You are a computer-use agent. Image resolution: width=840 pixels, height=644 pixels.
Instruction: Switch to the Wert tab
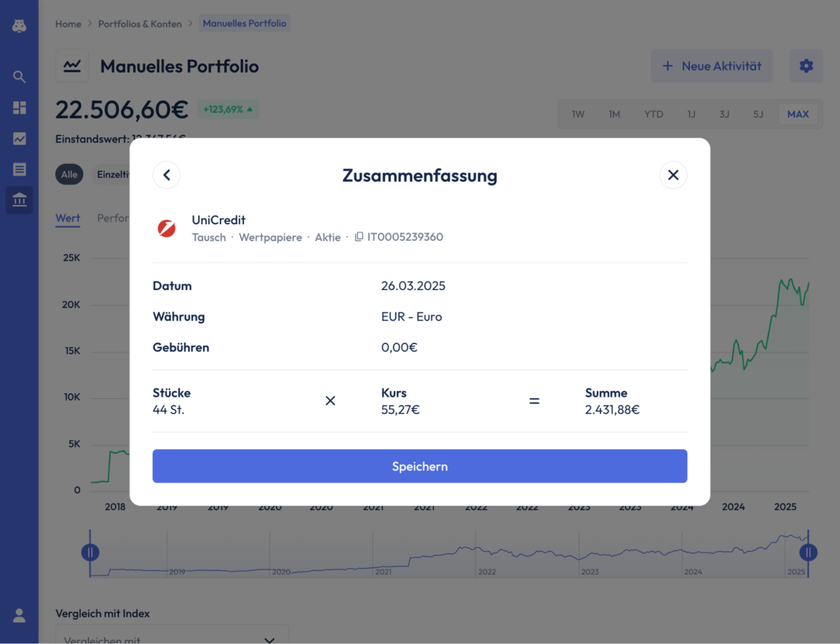(x=67, y=218)
